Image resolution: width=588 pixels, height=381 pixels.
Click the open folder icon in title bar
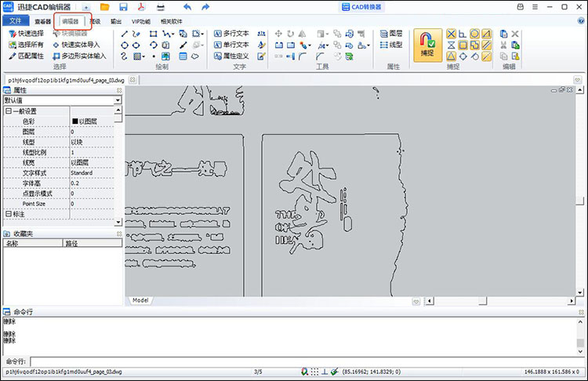(x=104, y=7)
